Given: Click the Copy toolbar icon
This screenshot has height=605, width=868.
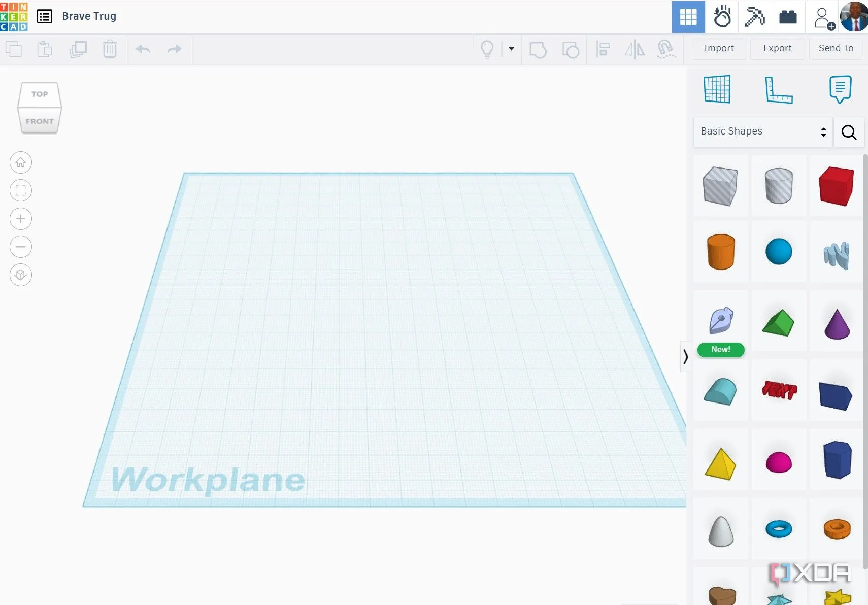Looking at the screenshot, I should pos(14,49).
